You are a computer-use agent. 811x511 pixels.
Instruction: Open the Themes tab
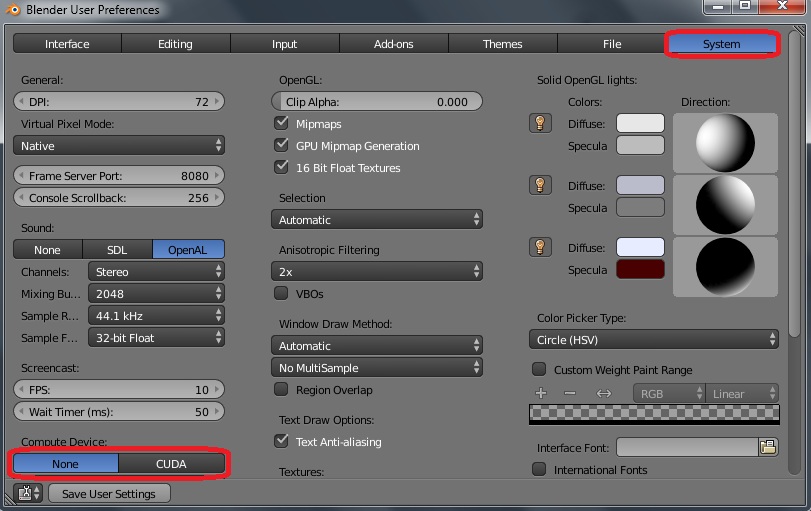[x=502, y=44]
